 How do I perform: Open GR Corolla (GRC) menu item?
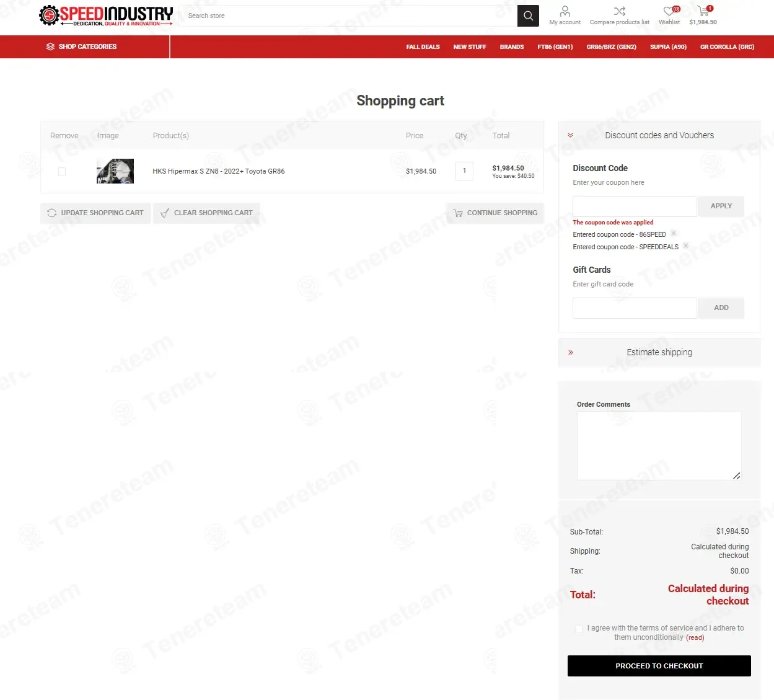coord(727,47)
